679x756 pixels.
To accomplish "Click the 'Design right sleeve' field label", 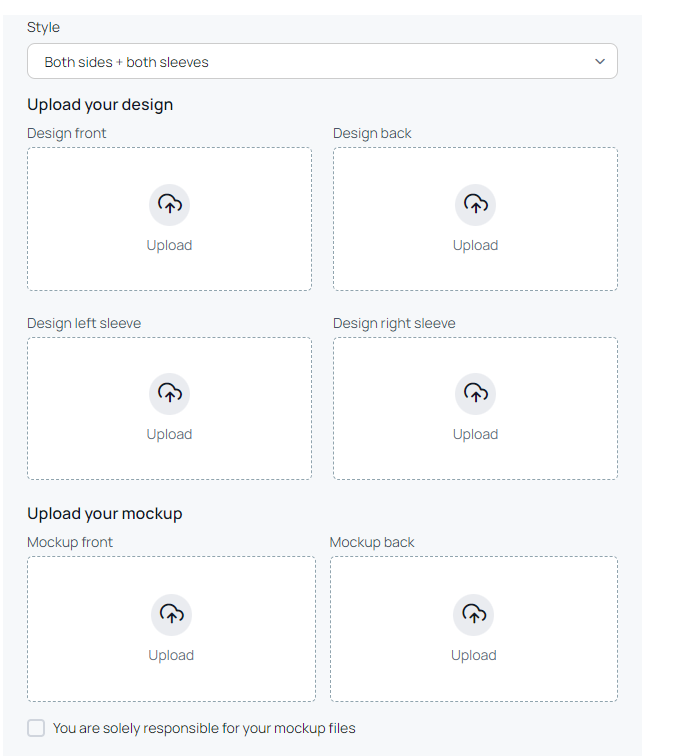I will [x=394, y=323].
